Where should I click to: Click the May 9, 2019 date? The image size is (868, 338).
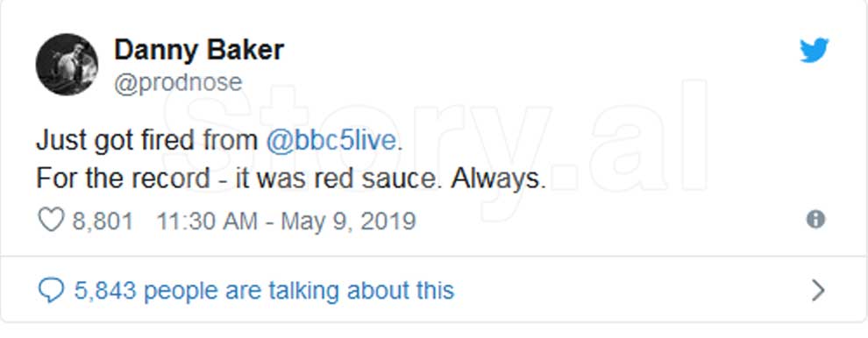(x=348, y=222)
